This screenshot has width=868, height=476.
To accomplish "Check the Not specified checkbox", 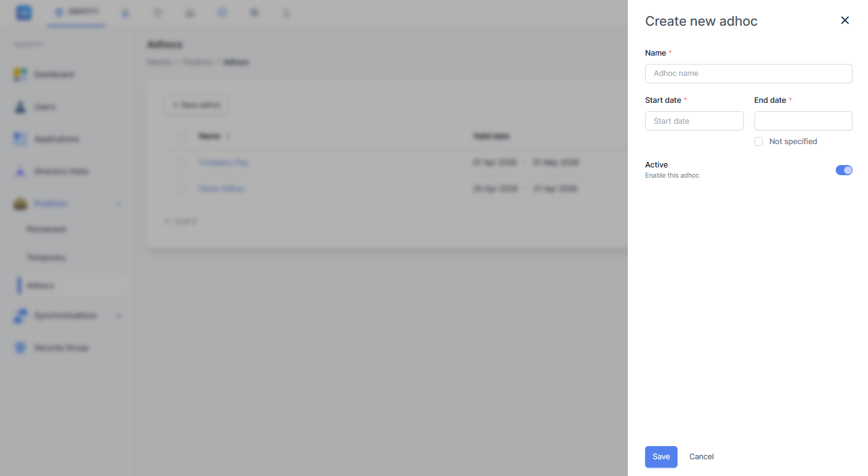I will pos(759,142).
